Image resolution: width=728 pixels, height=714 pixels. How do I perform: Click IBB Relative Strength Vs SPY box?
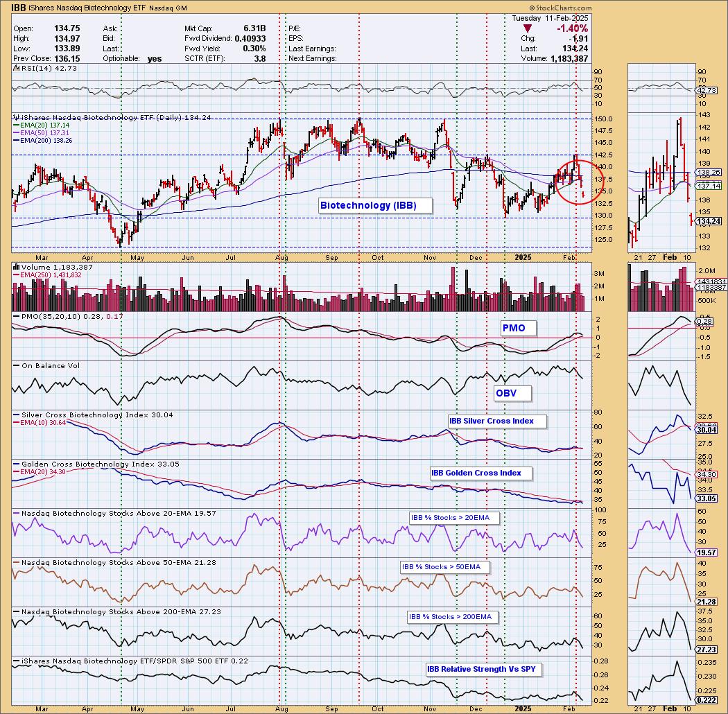click(x=484, y=669)
